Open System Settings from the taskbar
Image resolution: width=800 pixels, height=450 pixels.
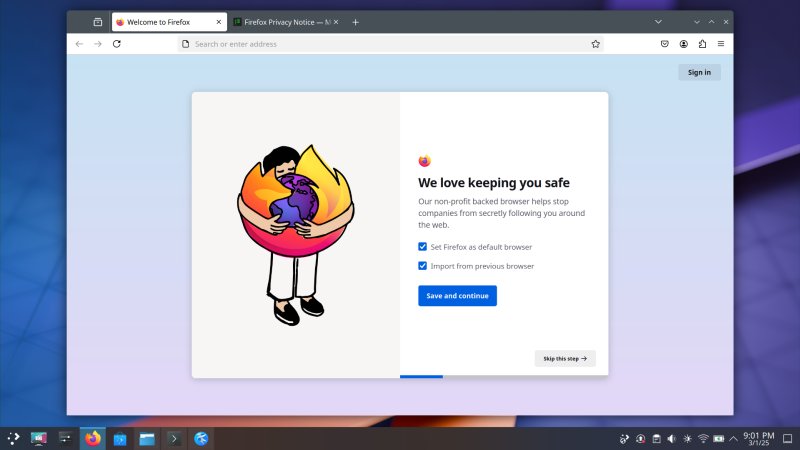pos(65,438)
